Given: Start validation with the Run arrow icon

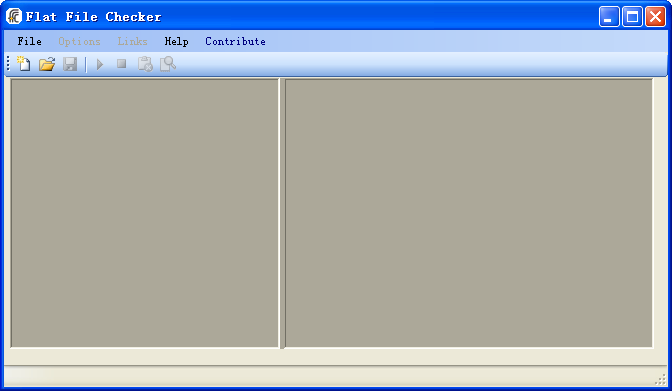Looking at the screenshot, I should 100,64.
